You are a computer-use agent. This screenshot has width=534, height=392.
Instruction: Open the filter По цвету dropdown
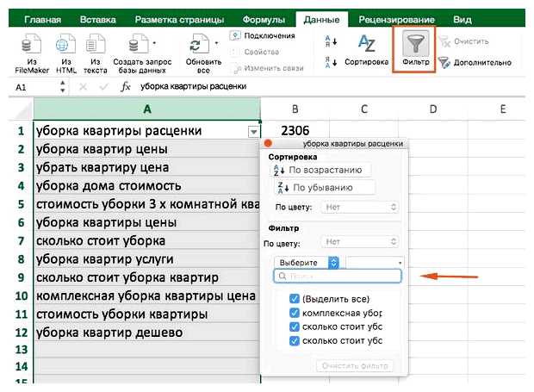pyautogui.click(x=360, y=242)
